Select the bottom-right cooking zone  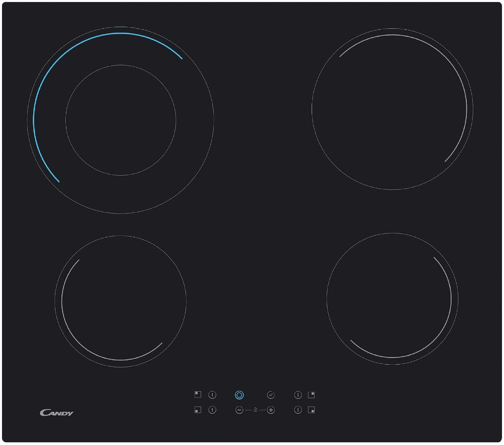(x=392, y=299)
